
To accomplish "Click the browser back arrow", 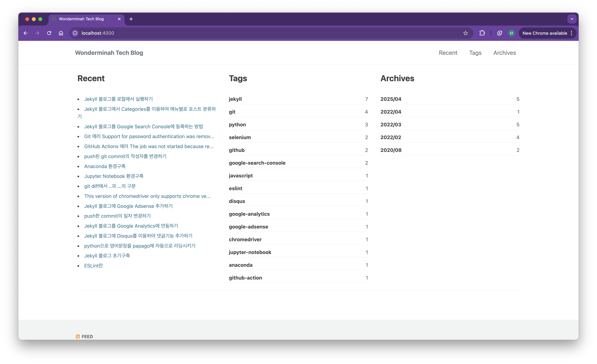I will click(x=26, y=33).
